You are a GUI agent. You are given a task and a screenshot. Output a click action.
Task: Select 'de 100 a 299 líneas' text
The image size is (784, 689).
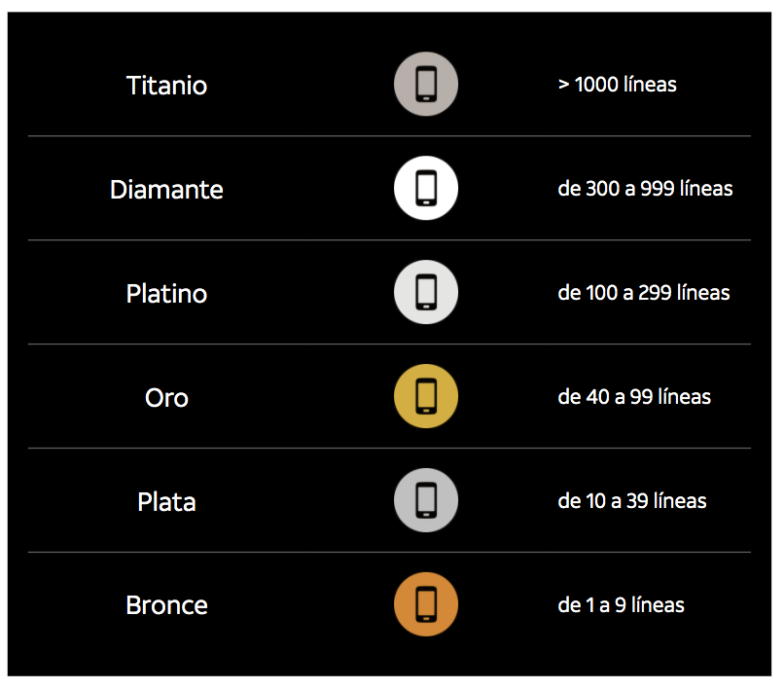pyautogui.click(x=644, y=293)
